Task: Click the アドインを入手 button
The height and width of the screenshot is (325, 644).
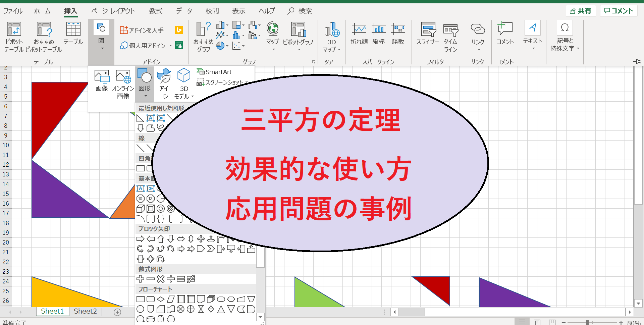Action: click(142, 30)
